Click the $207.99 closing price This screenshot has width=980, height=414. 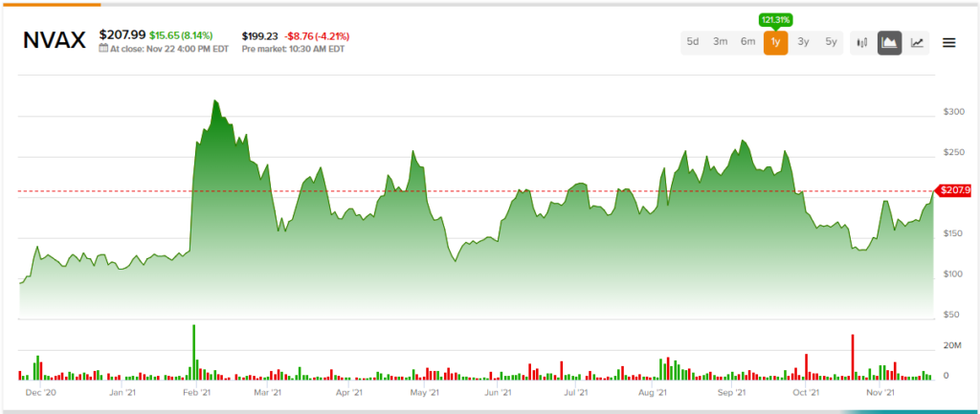122,34
